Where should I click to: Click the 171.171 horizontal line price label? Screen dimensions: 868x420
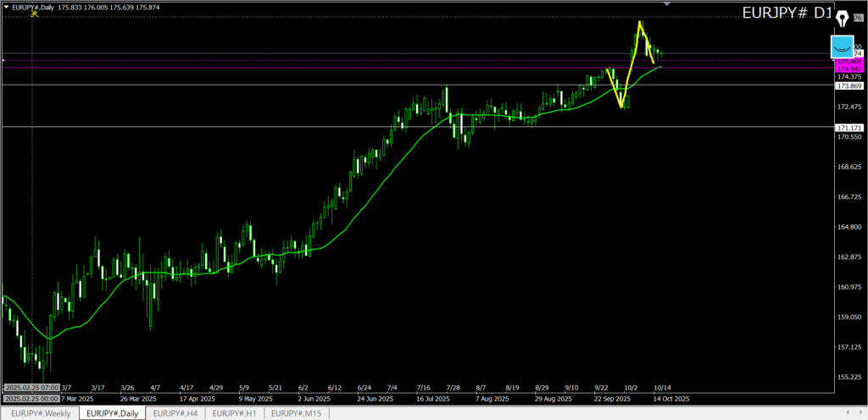coord(849,127)
